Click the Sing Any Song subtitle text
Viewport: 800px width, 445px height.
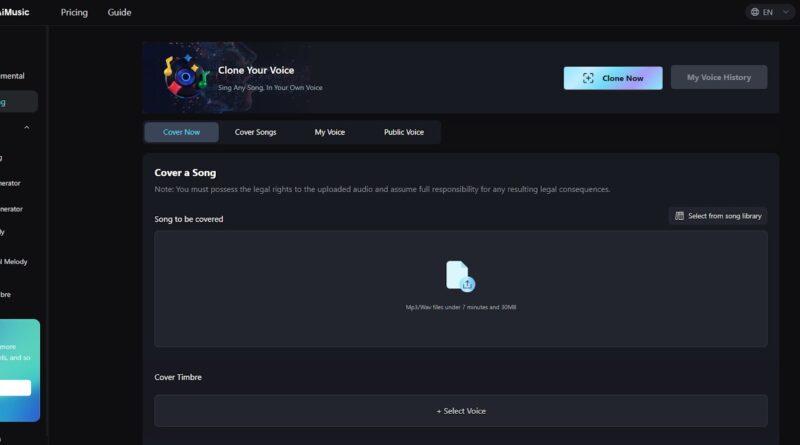[270, 88]
